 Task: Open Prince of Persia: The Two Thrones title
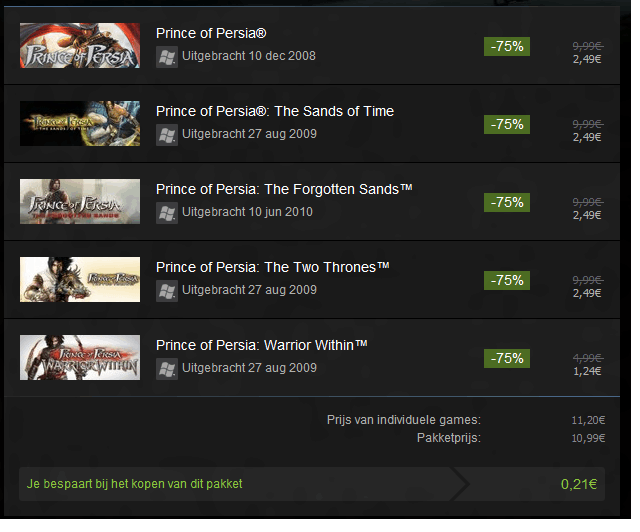click(272, 267)
